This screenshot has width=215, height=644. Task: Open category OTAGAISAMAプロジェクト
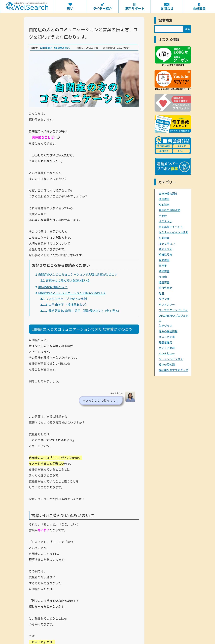coord(173,318)
